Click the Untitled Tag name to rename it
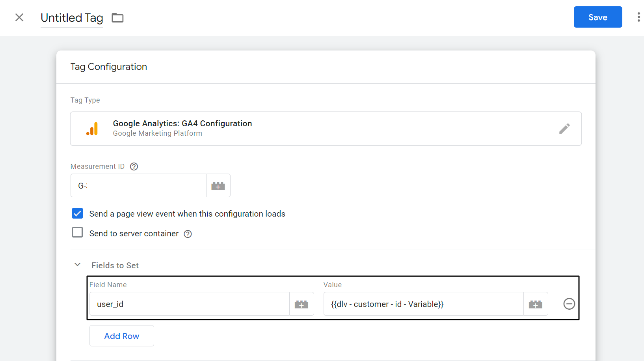Screen dimensions: 644x361 72,18
